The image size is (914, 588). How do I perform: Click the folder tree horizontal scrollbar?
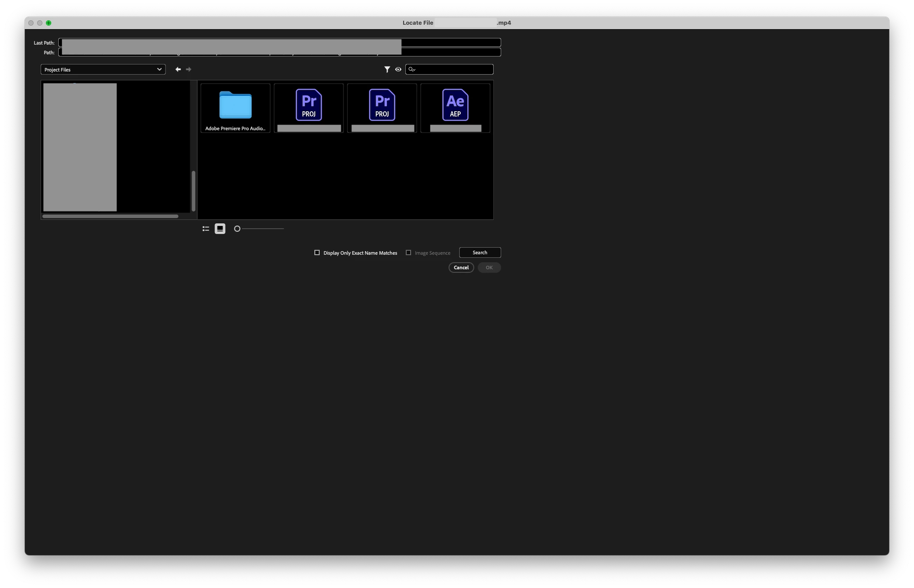tap(110, 216)
